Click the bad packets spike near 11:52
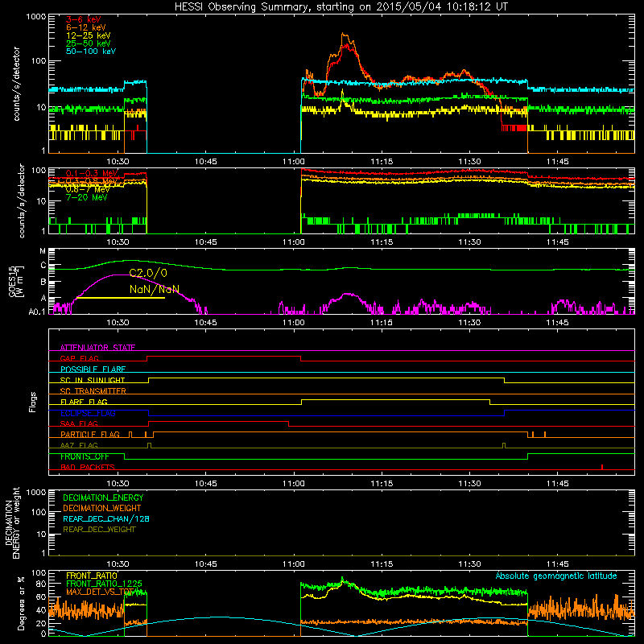The width and height of the screenshot is (644, 644). click(x=602, y=467)
